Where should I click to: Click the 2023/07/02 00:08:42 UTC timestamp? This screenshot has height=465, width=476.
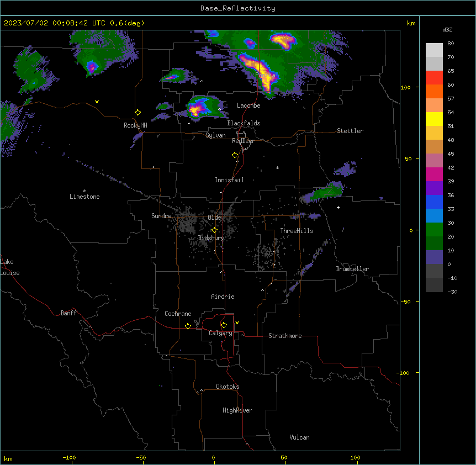pos(54,23)
